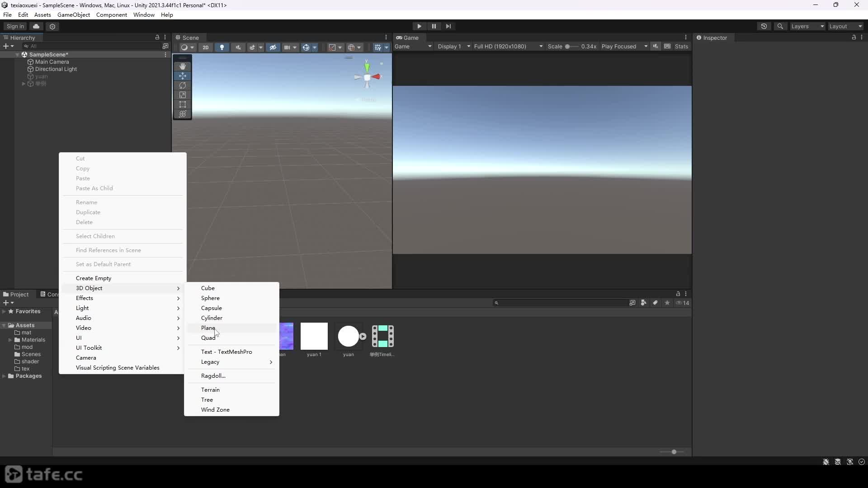Select the Rotate tool
Viewport: 868px width, 488px height.
pos(183,85)
